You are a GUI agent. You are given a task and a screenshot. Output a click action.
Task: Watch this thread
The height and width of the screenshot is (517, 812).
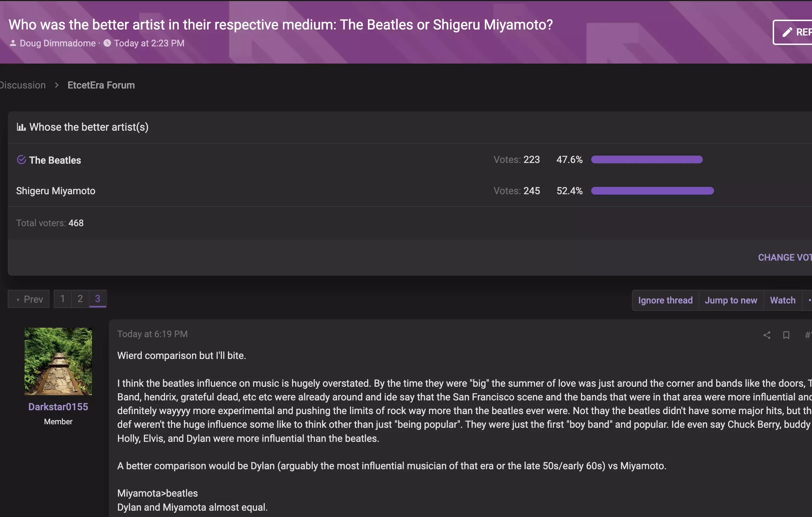point(783,300)
